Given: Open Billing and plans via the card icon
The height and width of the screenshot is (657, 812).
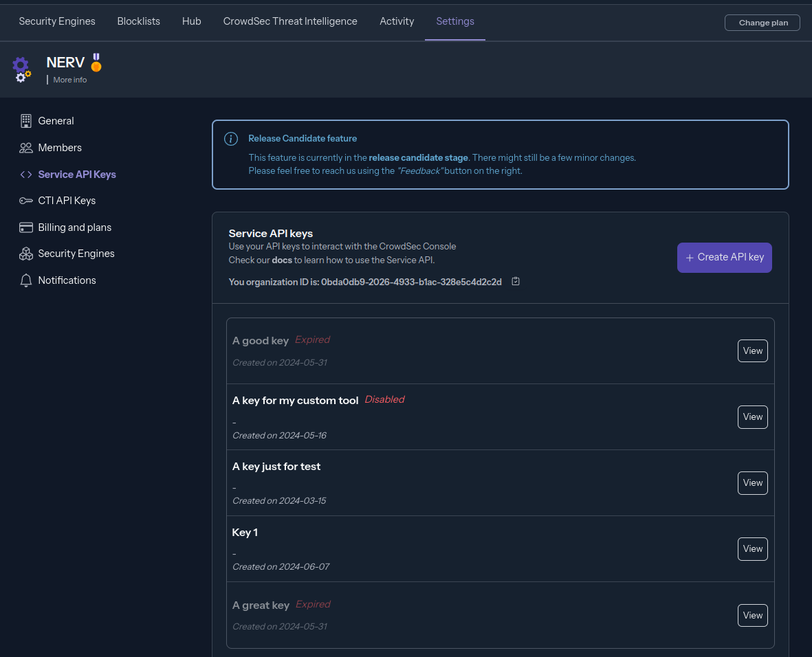Looking at the screenshot, I should 26,227.
